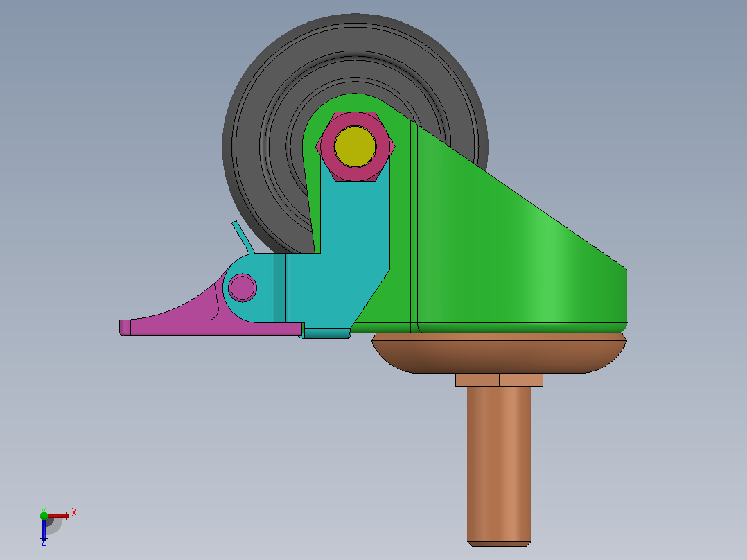747x560 pixels.
Task: Select the squared tip of purple pedal
Action: (125, 327)
